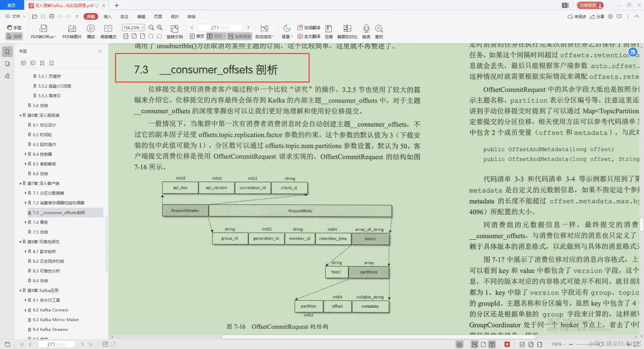Enable eye-protection mode in status bar

pos(459,344)
